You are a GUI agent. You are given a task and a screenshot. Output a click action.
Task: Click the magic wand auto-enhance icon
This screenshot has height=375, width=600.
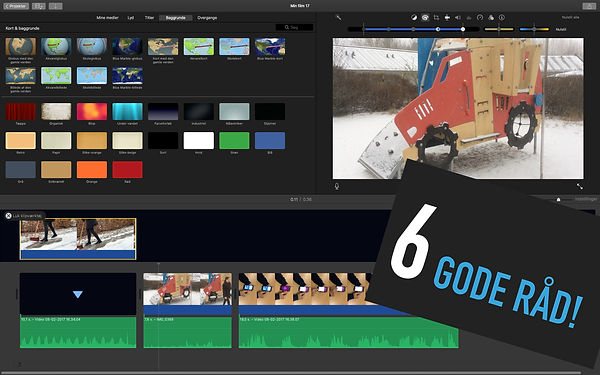(x=339, y=18)
